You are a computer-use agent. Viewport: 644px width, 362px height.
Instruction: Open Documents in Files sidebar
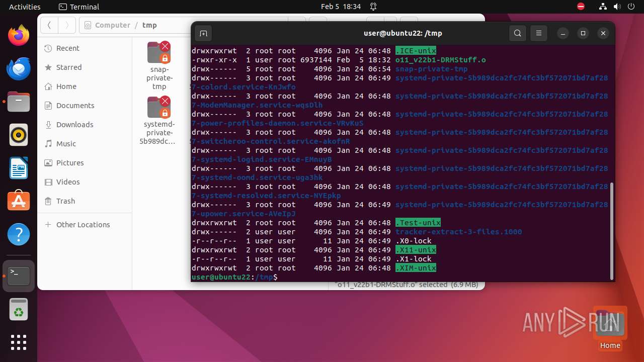tap(85, 106)
